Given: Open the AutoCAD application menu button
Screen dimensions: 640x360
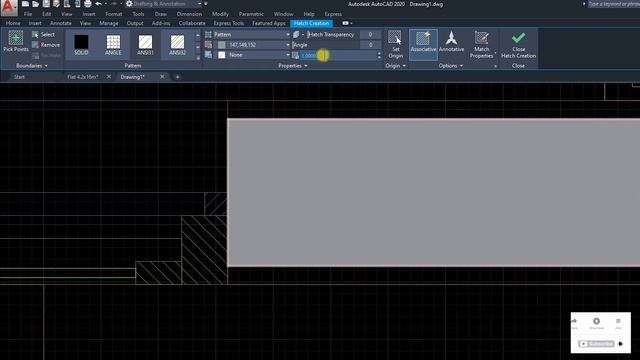Looking at the screenshot, I should tap(9, 8).
